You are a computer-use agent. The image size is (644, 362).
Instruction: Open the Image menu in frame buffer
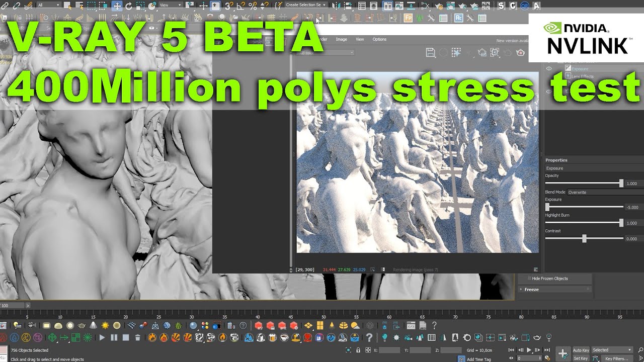(x=342, y=39)
